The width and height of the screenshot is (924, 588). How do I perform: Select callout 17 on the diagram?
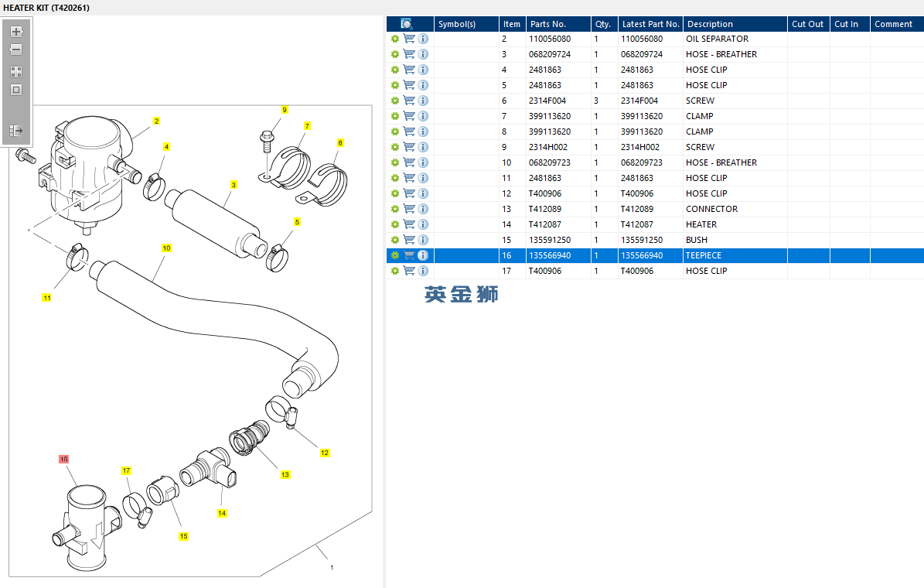click(127, 470)
